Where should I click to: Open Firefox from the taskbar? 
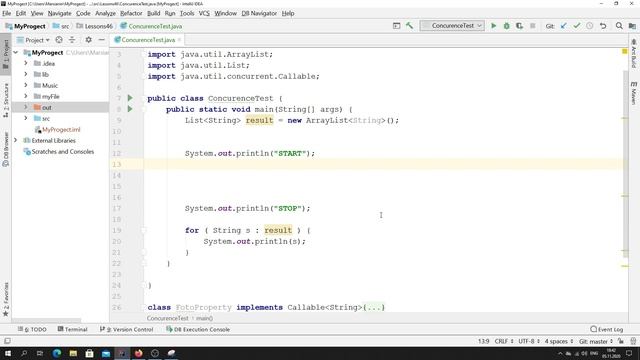(x=138, y=353)
